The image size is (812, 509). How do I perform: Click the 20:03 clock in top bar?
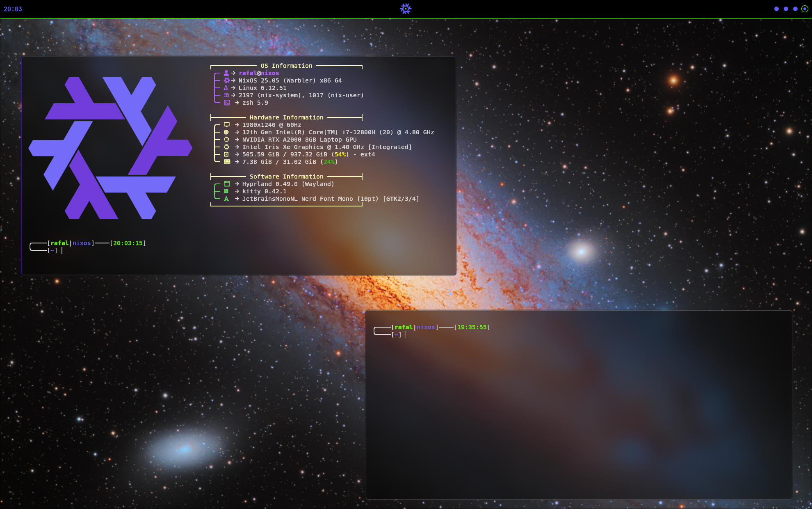tap(13, 9)
